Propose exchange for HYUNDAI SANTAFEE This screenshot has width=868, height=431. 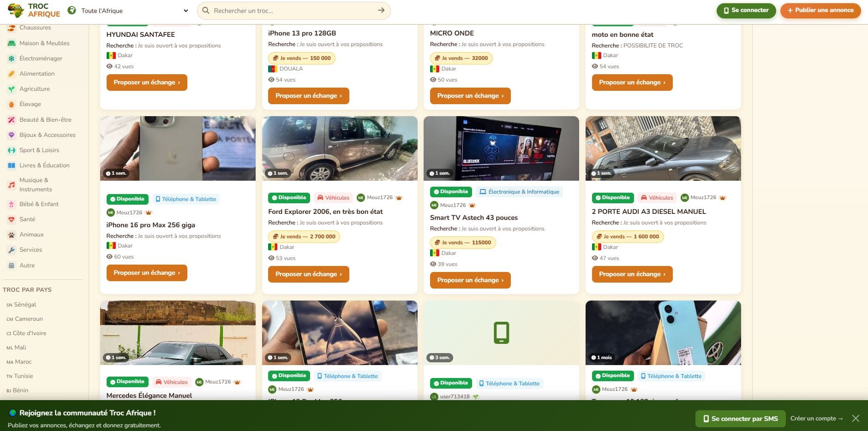[x=147, y=83]
